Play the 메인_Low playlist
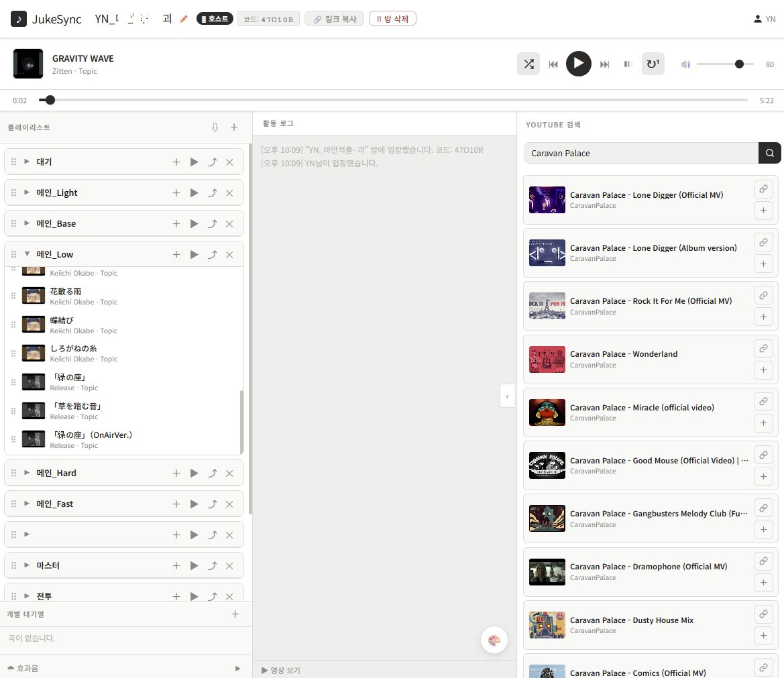The height and width of the screenshot is (678, 784). pyautogui.click(x=194, y=254)
